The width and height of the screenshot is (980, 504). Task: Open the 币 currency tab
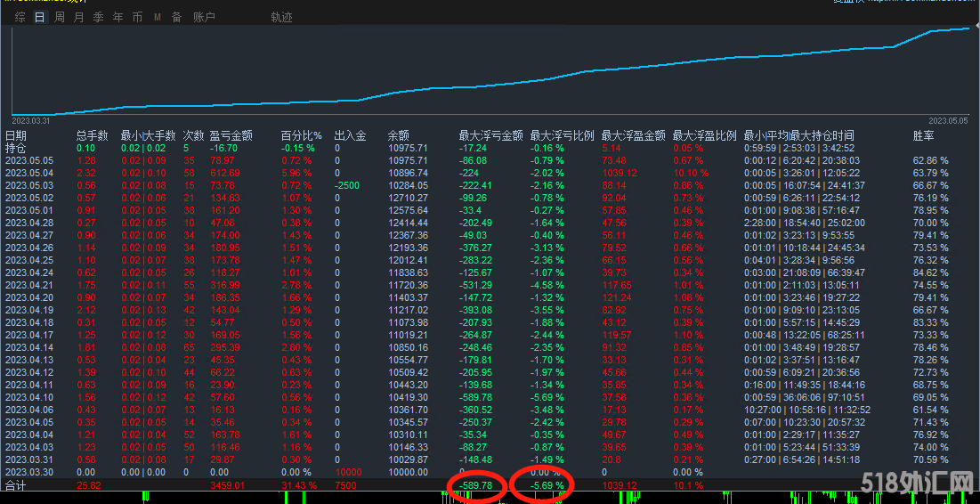(137, 17)
